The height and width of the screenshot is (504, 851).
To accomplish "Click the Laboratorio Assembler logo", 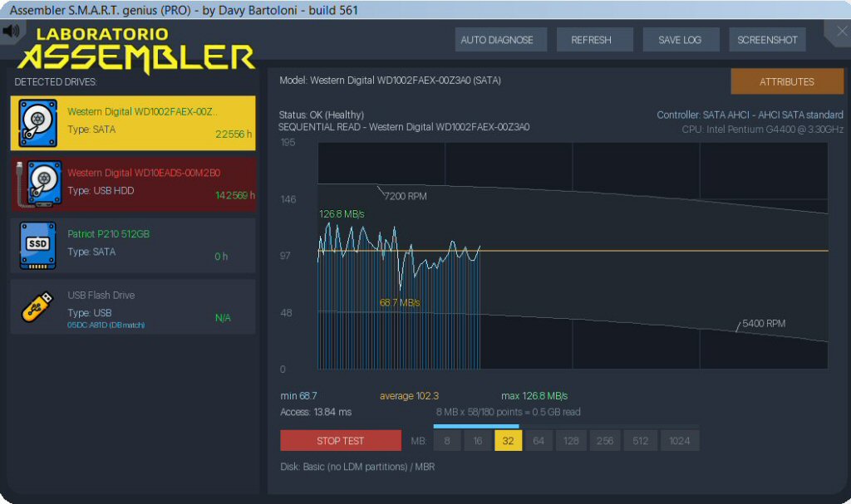I will click(137, 50).
